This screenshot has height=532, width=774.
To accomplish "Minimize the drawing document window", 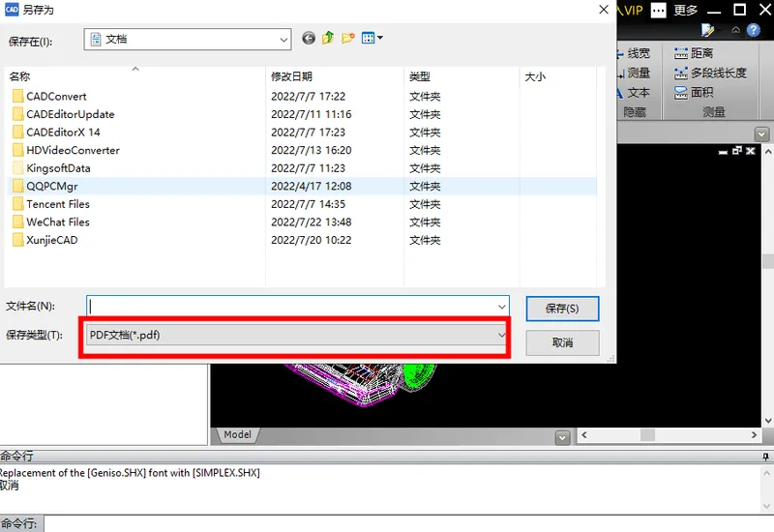I will tap(723, 151).
